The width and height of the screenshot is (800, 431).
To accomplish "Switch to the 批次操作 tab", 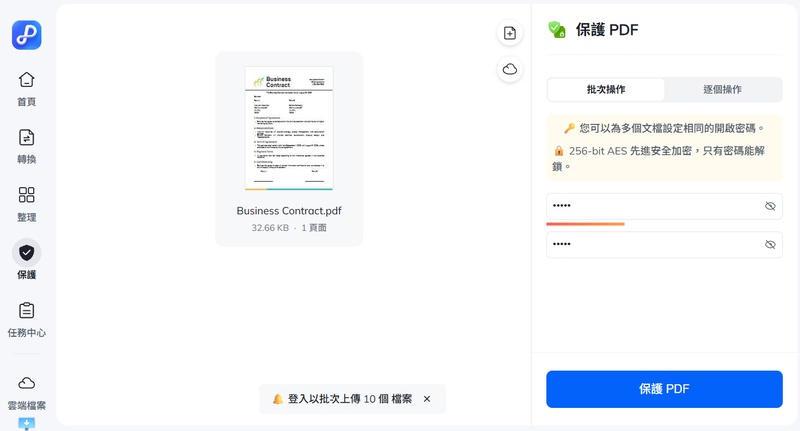I will click(x=606, y=90).
